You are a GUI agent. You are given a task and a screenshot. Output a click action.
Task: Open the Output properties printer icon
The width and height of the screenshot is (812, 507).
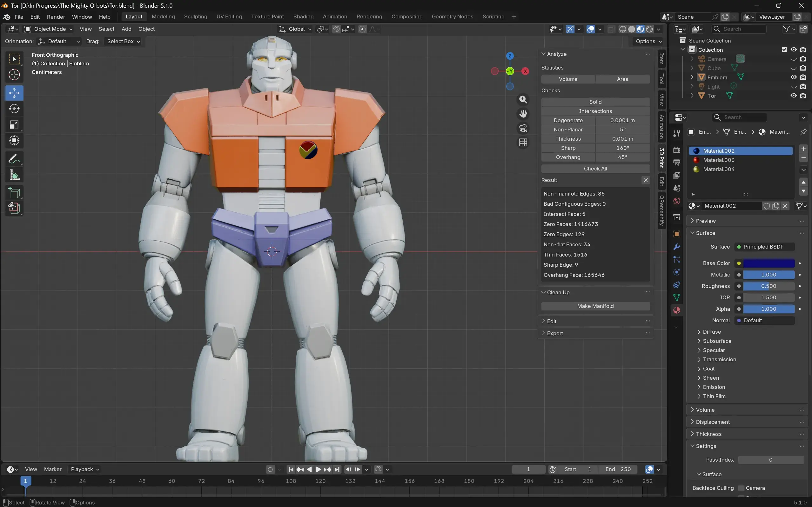tap(676, 163)
